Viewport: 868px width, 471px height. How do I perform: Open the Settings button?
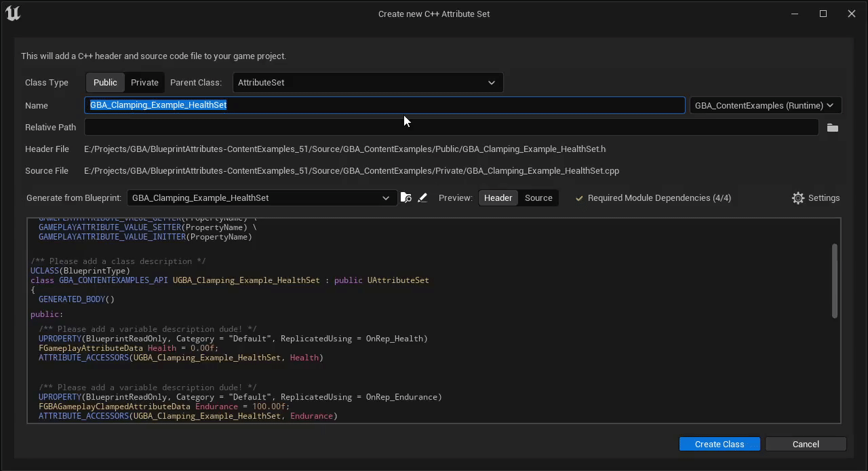click(816, 198)
